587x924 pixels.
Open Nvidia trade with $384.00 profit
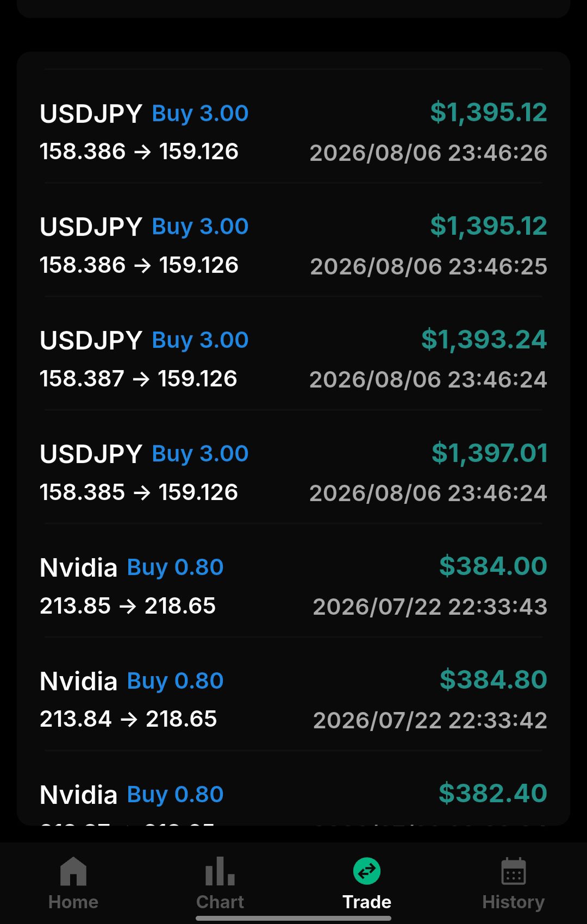[293, 586]
